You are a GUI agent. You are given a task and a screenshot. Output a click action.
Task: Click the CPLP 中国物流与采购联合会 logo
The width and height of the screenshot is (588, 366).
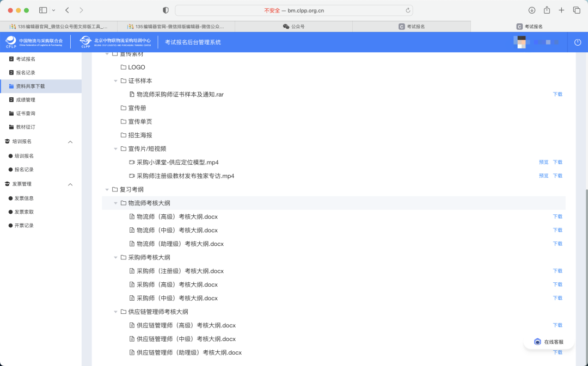point(33,42)
